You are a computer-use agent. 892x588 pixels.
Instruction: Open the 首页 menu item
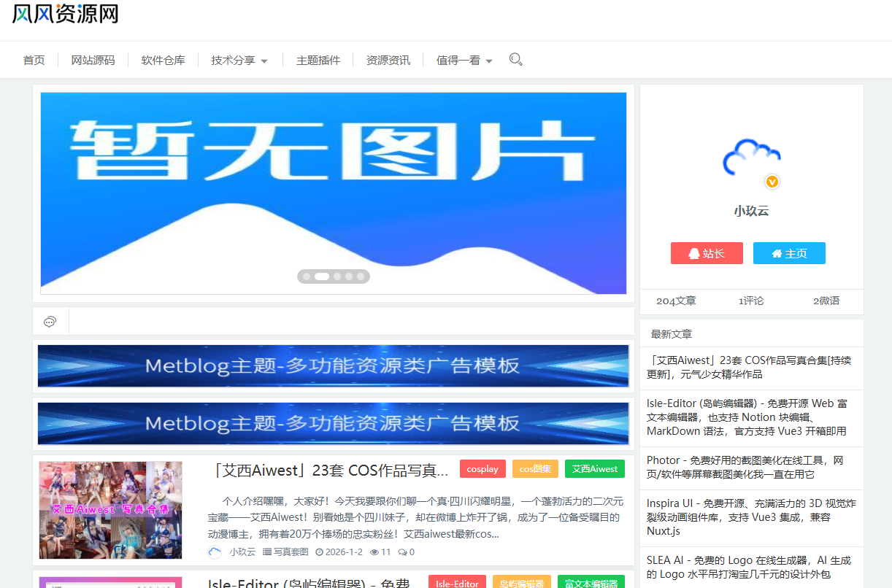point(34,60)
